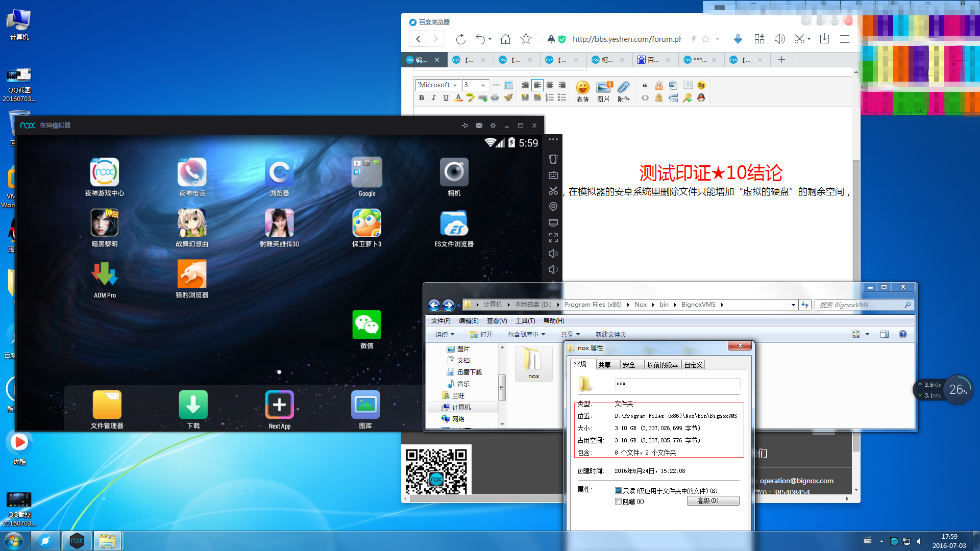Viewport: 980px width, 551px height.
Task: Open the new browser tab plus button
Action: pos(781,60)
